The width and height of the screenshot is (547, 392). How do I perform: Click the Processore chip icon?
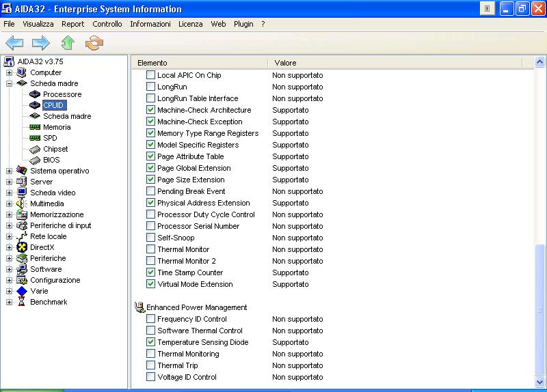click(x=35, y=94)
